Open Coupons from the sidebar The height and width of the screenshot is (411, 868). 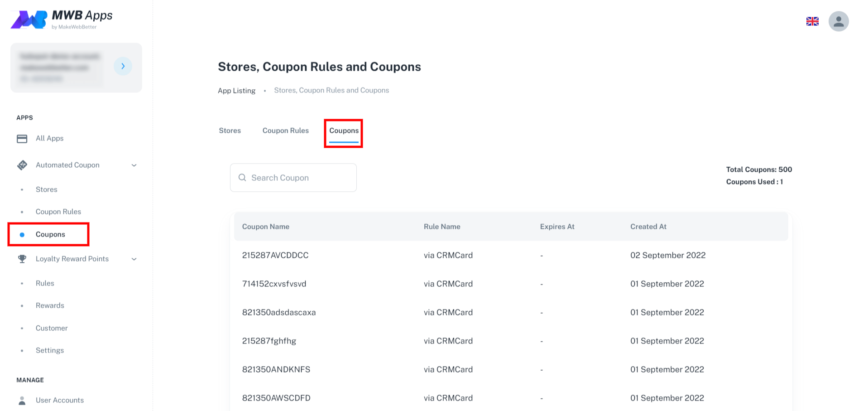[50, 234]
